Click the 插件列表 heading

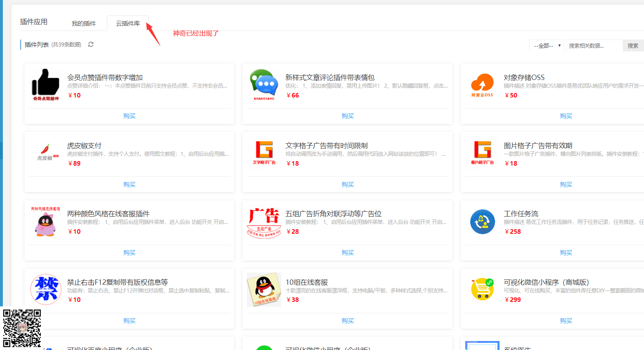(37, 45)
